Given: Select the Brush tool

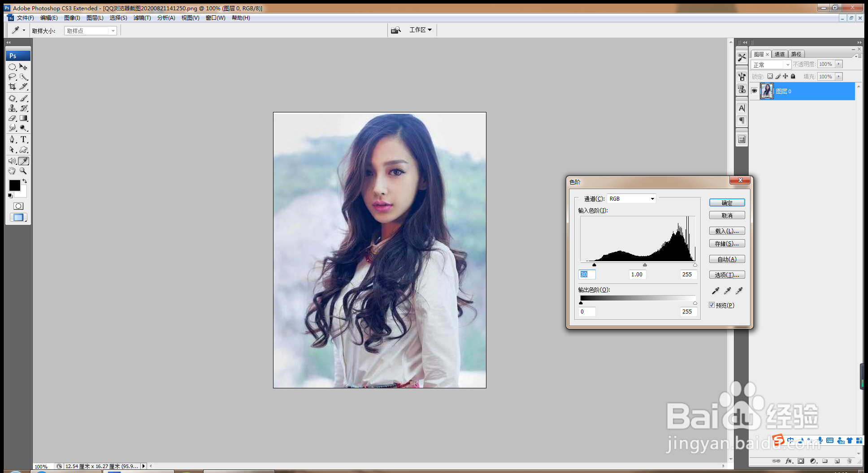Looking at the screenshot, I should click(x=24, y=98).
